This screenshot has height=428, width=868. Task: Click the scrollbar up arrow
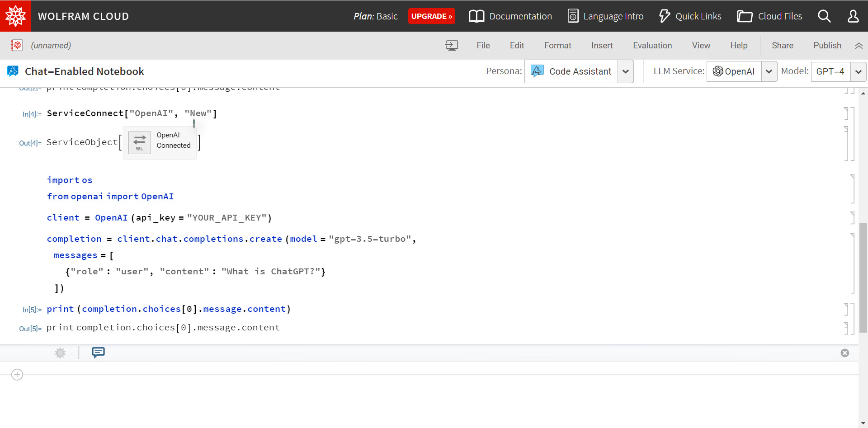point(863,93)
